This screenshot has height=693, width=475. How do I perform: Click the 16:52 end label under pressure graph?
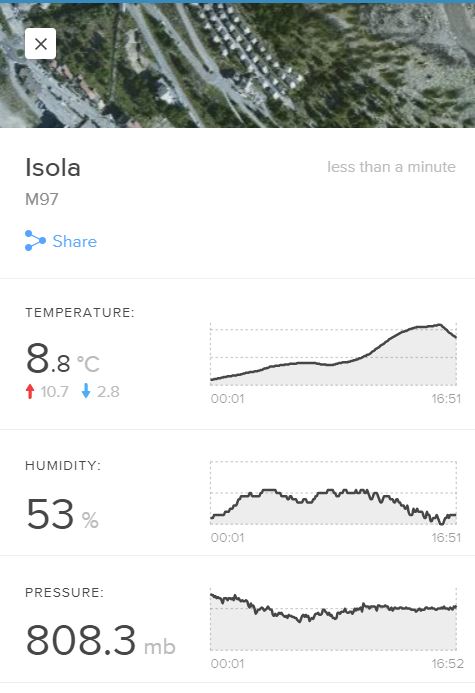click(x=448, y=663)
